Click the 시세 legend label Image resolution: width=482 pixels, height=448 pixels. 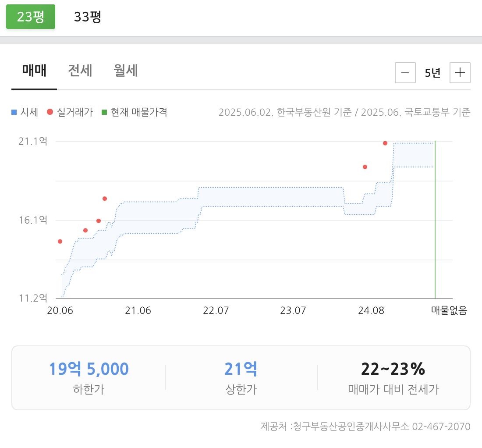29,112
